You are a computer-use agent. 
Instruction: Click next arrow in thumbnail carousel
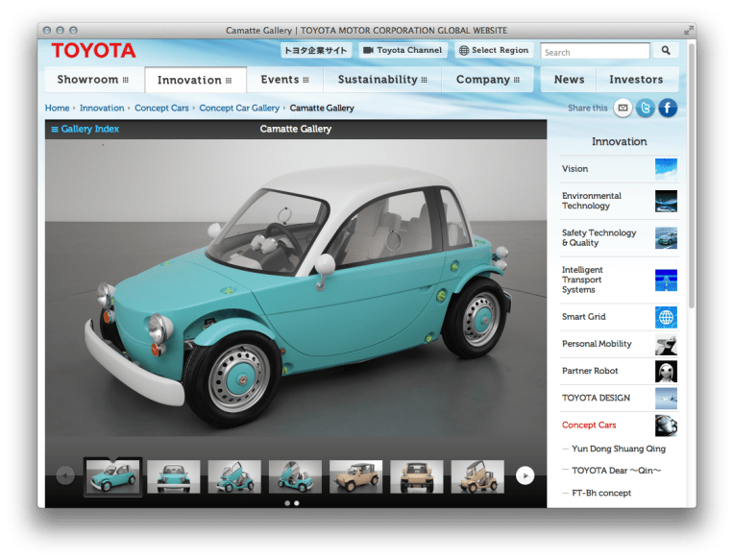click(525, 475)
